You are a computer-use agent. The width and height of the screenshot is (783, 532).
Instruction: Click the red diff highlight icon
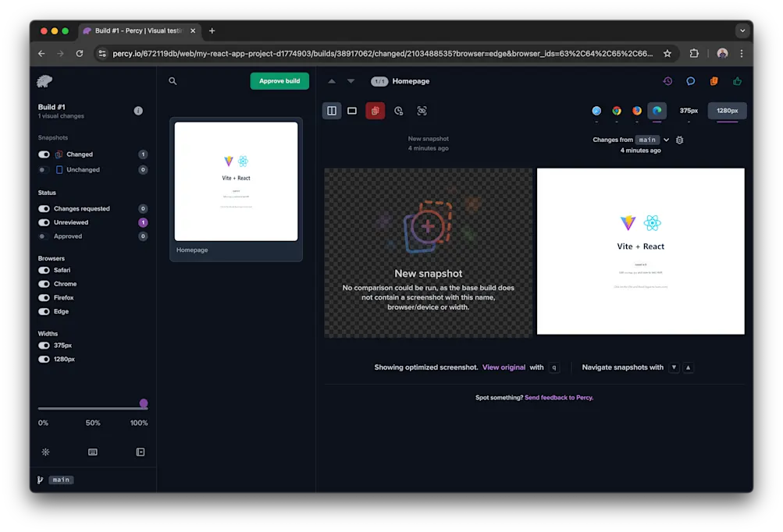(x=375, y=110)
